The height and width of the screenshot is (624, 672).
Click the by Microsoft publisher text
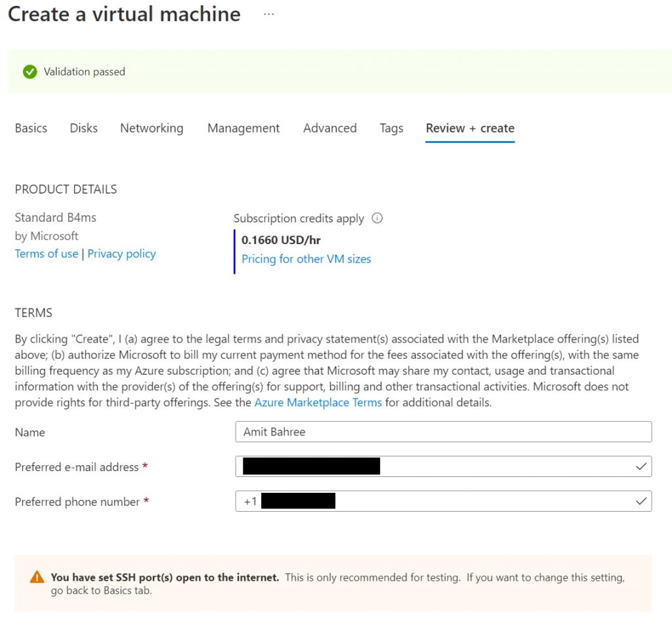point(47,236)
